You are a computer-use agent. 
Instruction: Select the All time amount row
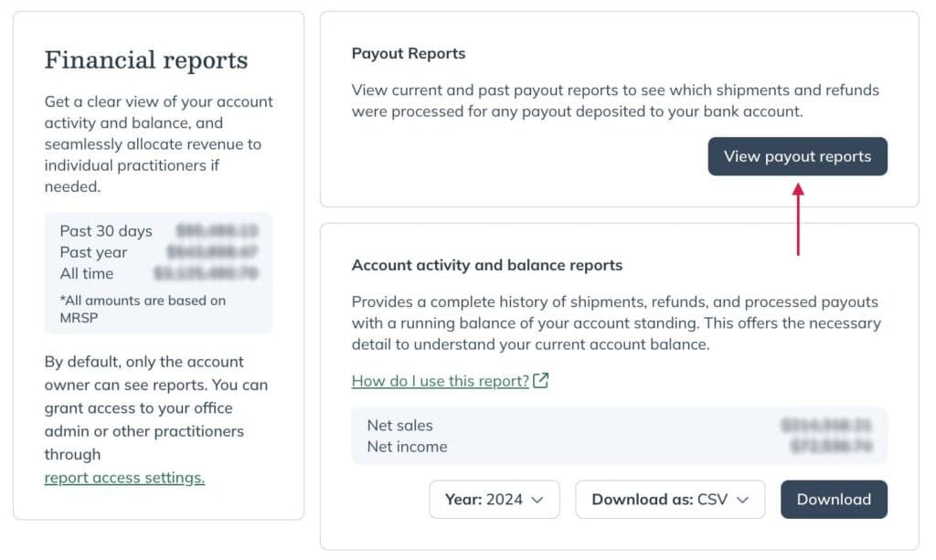158,274
